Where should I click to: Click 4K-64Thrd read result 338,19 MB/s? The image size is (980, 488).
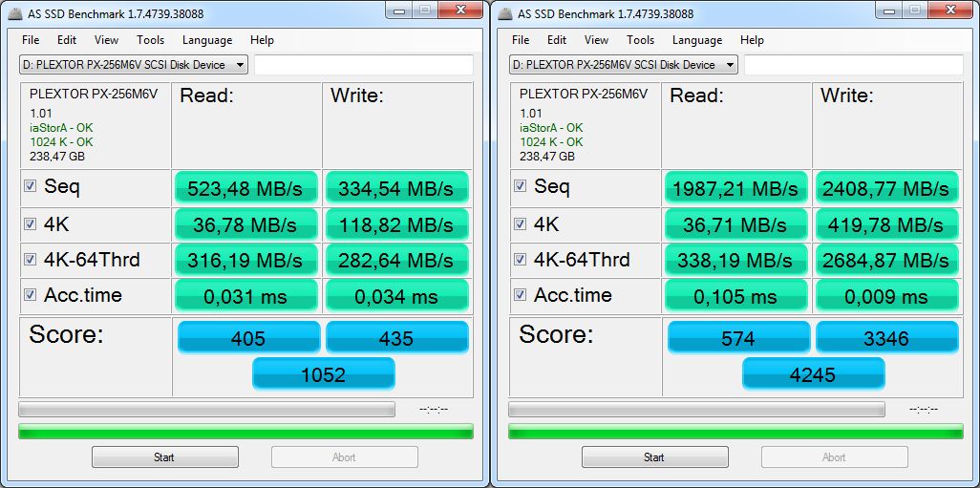(x=736, y=260)
